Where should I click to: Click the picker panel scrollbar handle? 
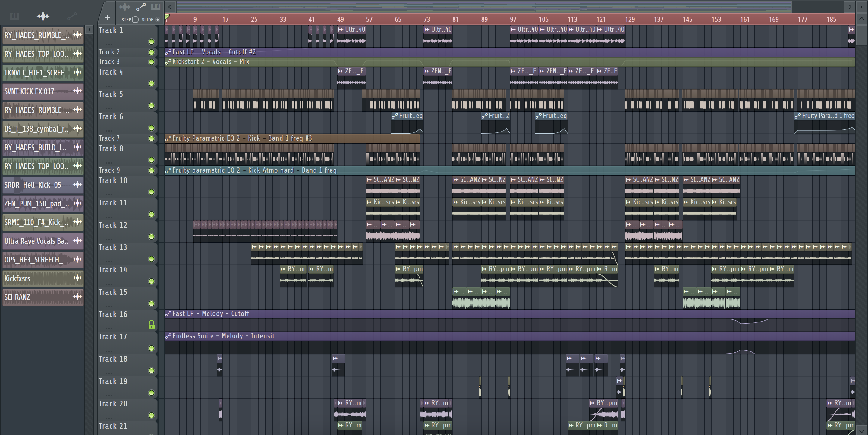pyautogui.click(x=89, y=30)
